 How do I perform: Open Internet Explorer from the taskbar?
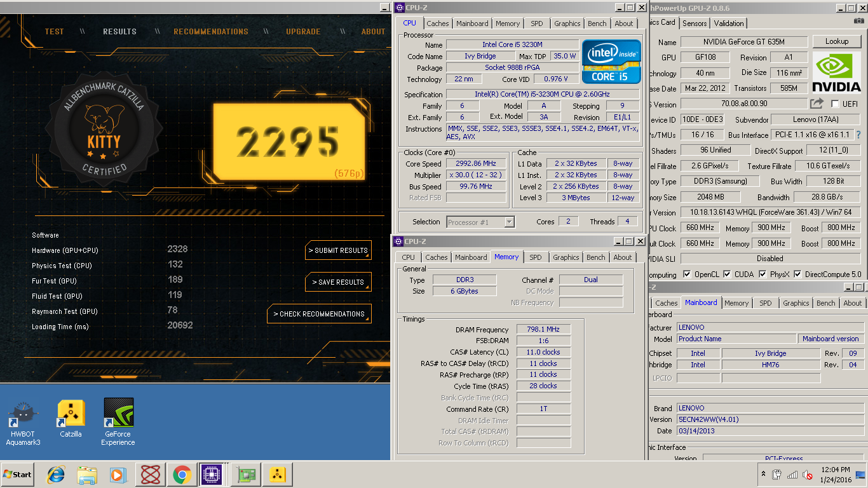click(x=57, y=475)
